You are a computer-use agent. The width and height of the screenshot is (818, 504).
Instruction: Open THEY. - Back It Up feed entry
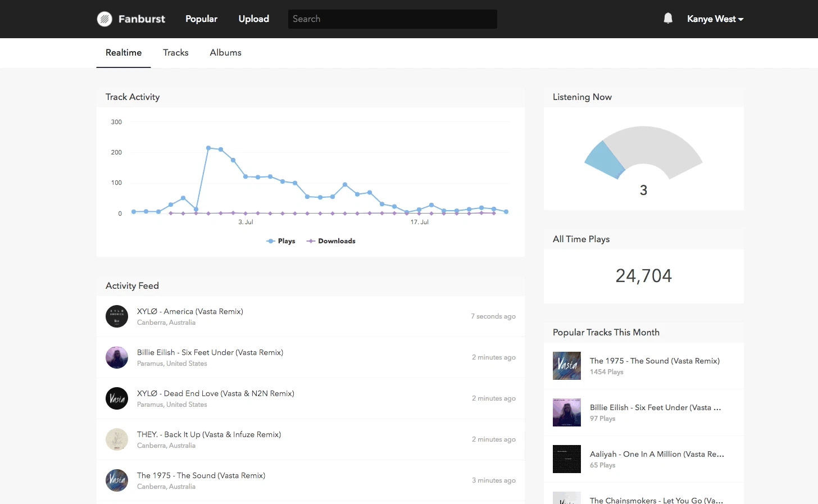(209, 434)
